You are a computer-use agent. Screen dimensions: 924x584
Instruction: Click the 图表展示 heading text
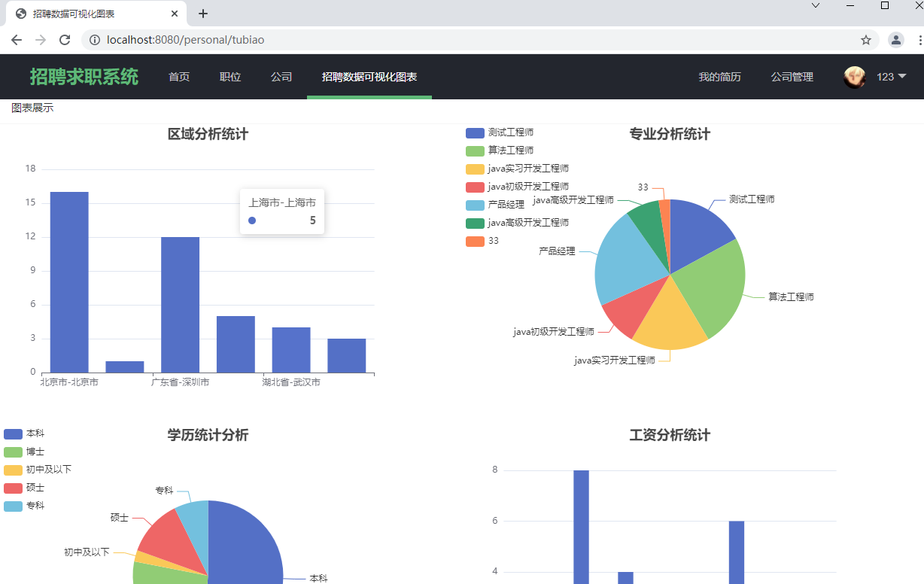click(32, 108)
